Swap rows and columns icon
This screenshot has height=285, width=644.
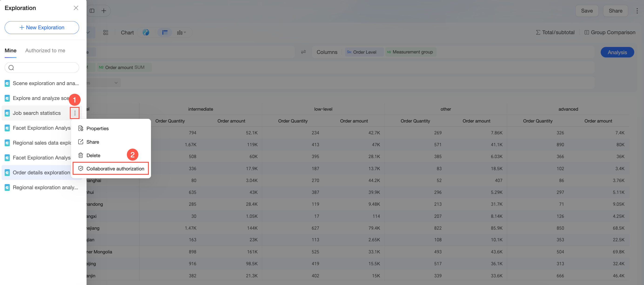[x=303, y=52]
